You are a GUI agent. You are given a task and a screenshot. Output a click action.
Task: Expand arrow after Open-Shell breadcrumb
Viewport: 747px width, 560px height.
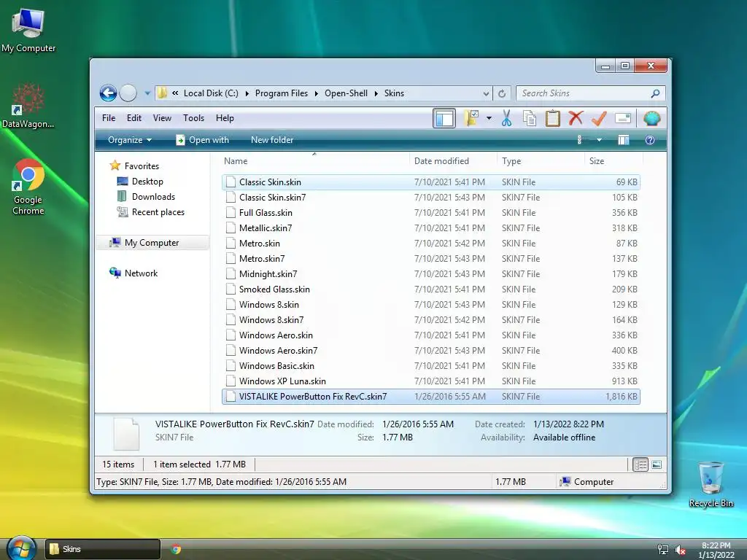coord(376,94)
